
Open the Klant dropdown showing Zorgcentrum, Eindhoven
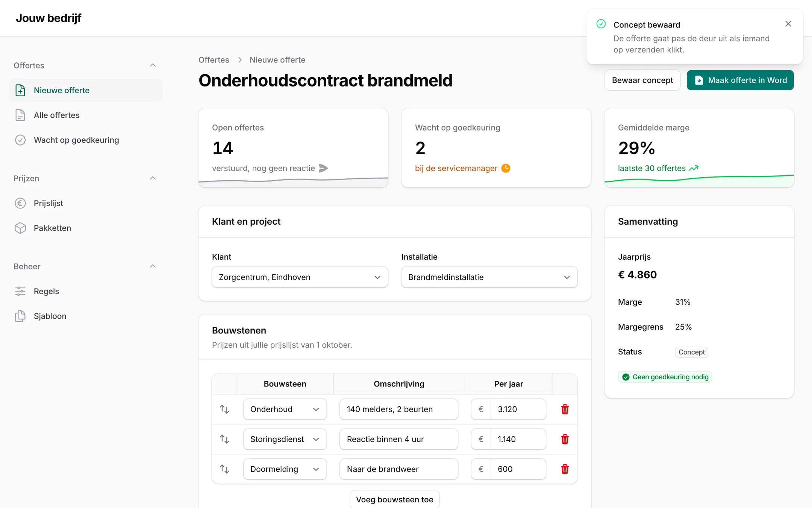(x=300, y=277)
